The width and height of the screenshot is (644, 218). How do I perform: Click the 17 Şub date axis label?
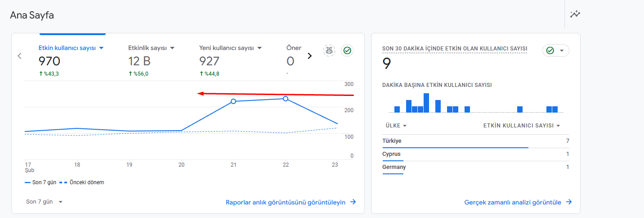tap(29, 167)
